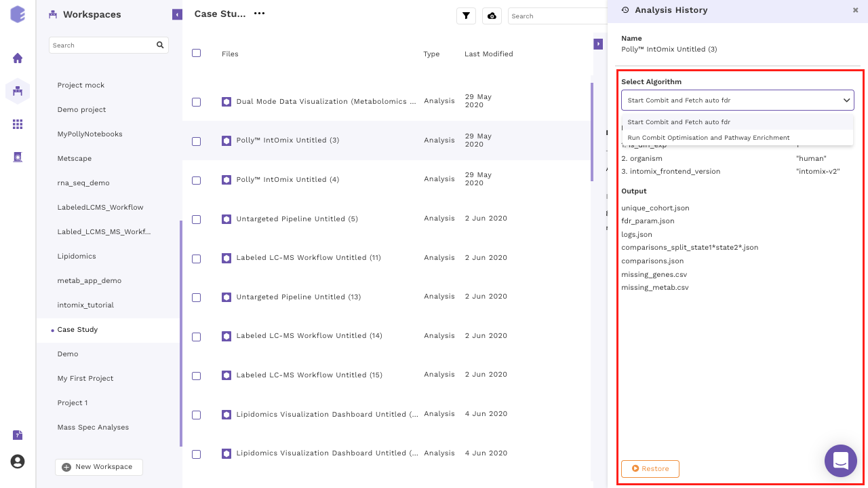Check the Untargeted Pipeline Untitled (5) checkbox
This screenshot has width=868, height=488.
[x=196, y=219]
